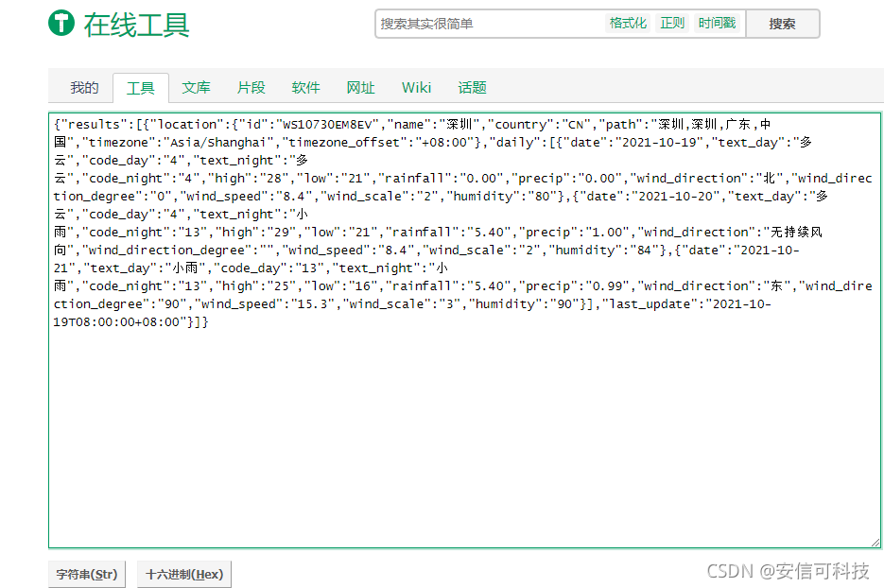The image size is (884, 588).
Task: Click the "WS10730EM8EV" id value text
Action: pos(327,125)
